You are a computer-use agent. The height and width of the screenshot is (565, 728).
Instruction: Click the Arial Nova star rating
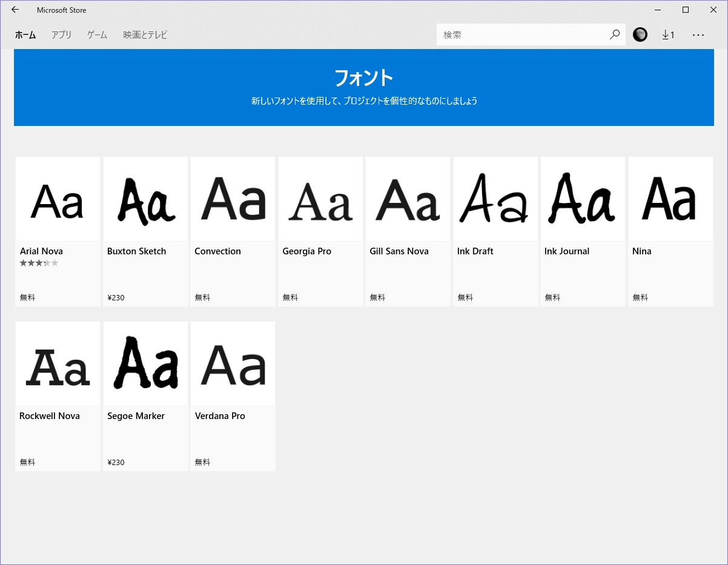click(39, 263)
